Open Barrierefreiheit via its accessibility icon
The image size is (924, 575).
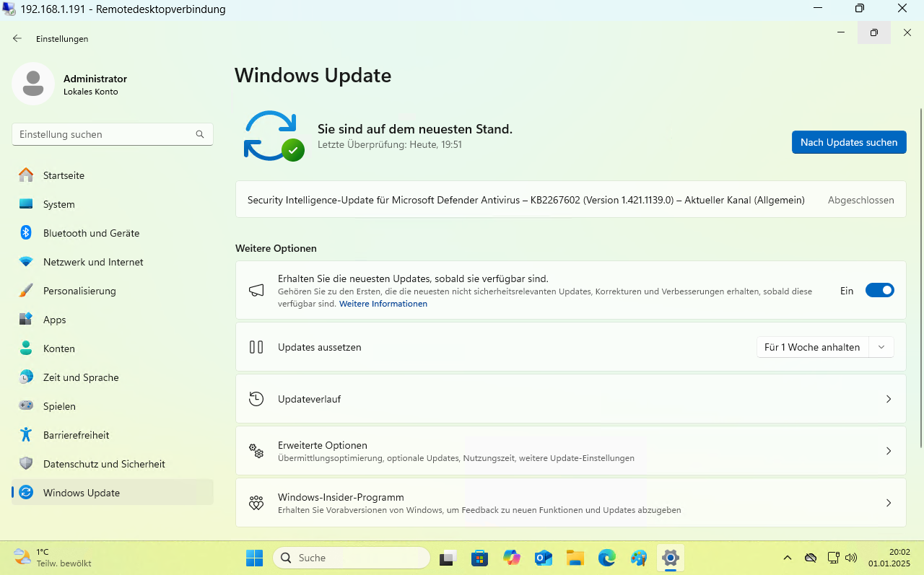click(x=26, y=435)
